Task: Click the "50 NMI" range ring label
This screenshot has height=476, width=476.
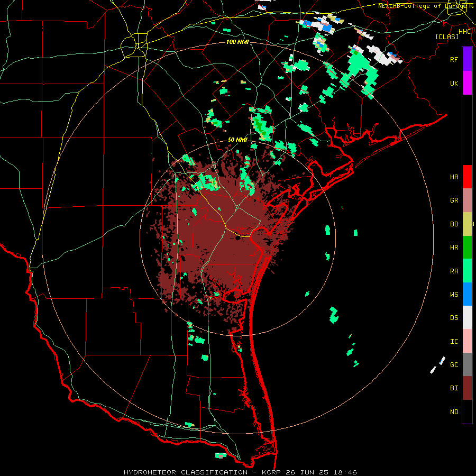Action: click(x=237, y=140)
